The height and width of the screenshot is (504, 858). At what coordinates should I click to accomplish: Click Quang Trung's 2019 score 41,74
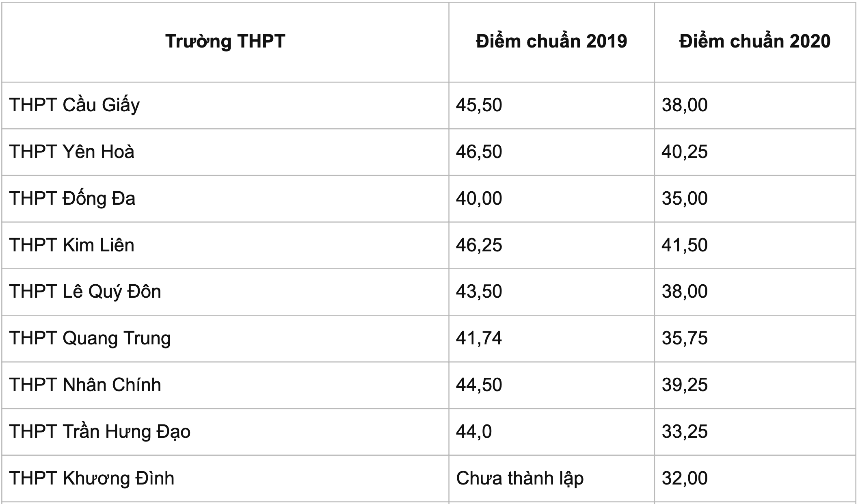(x=479, y=338)
